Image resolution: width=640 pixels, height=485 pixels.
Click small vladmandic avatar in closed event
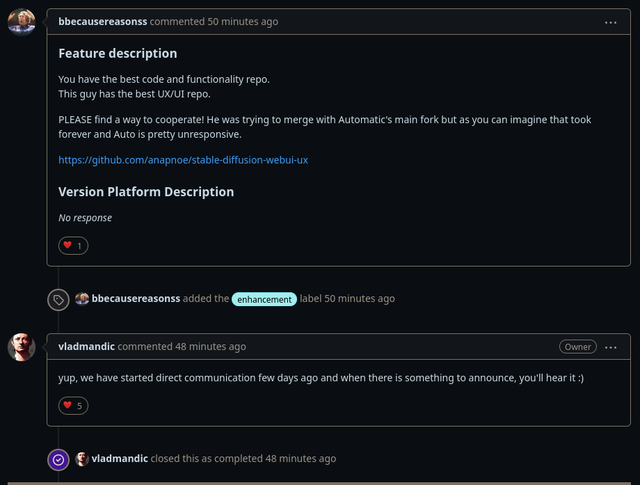coord(82,459)
